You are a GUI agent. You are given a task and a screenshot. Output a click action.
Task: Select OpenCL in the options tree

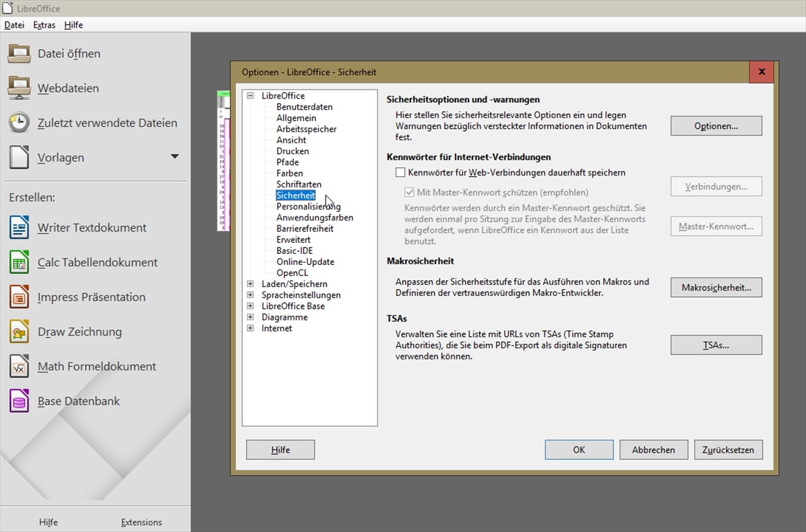tap(292, 273)
